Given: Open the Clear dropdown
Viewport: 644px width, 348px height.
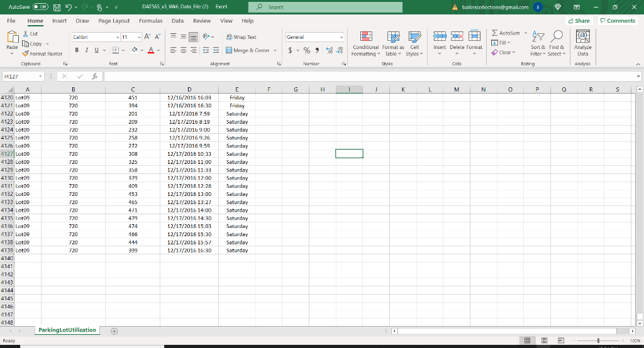Looking at the screenshot, I should (503, 53).
